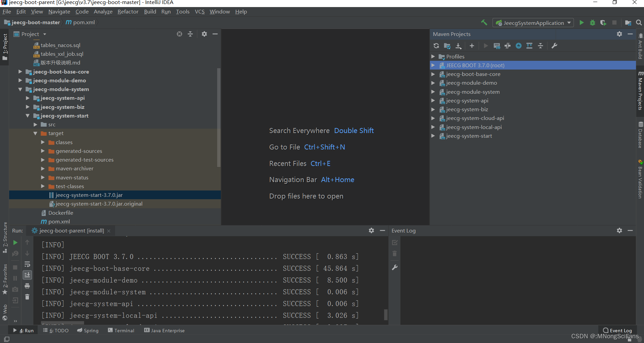Open the Java Enterprise tool window tab
The height and width of the screenshot is (343, 644).
tap(165, 331)
